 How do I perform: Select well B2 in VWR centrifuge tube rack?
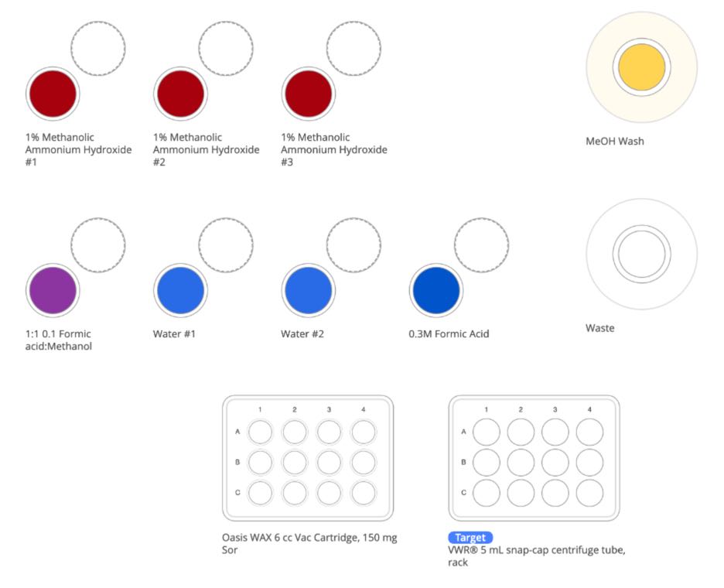(x=521, y=462)
